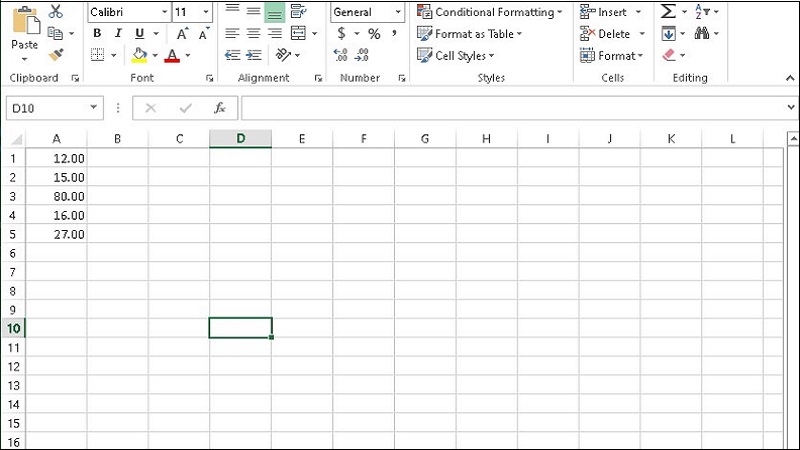Select highlighted Bottom Align icon
Viewport: 800px width, 450px height.
(274, 12)
